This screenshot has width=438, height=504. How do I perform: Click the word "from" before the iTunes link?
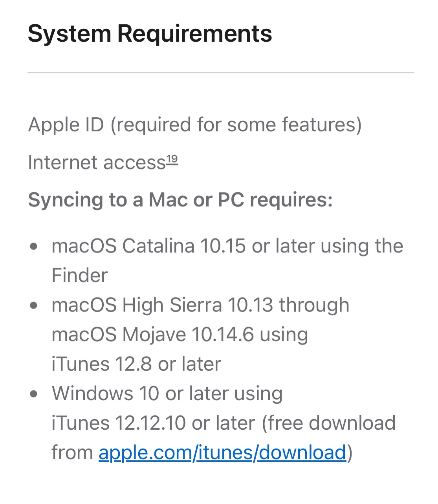click(72, 452)
